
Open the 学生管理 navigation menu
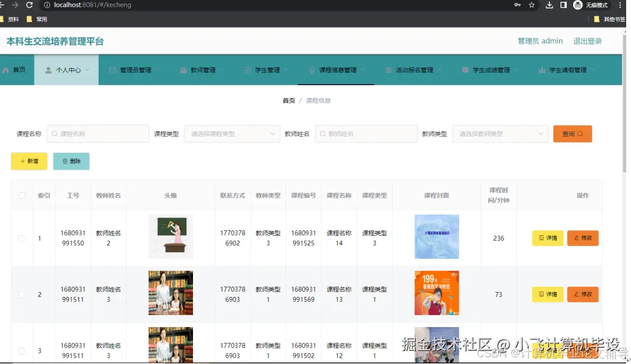(x=266, y=69)
